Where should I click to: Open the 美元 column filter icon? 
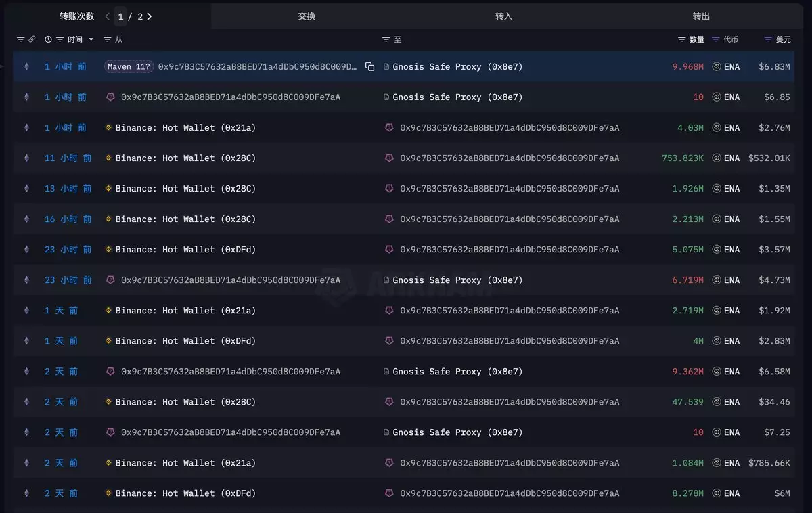(x=768, y=39)
